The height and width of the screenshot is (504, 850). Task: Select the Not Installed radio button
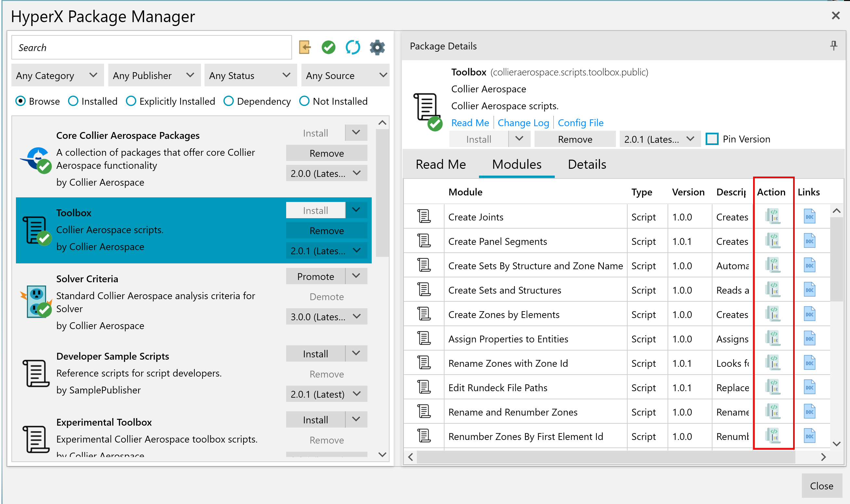pos(304,101)
